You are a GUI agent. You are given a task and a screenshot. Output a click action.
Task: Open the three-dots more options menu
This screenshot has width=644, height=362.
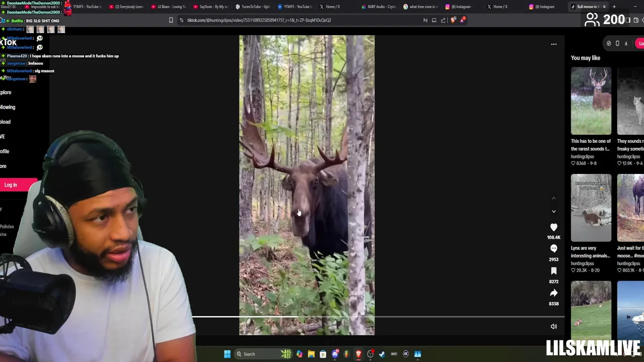point(553,44)
